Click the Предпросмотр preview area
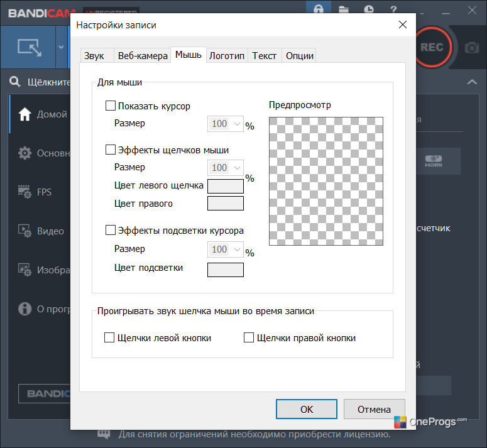The width and height of the screenshot is (487, 448). pyautogui.click(x=326, y=182)
